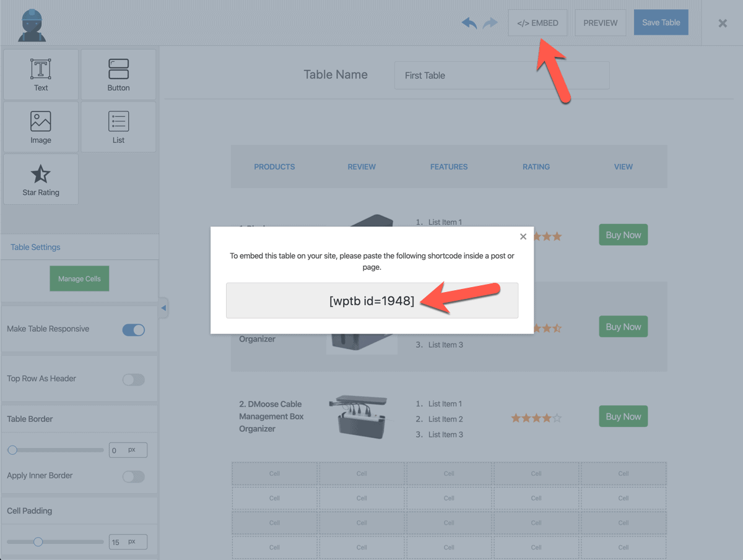
Task: Click the Table Name input field
Action: coord(502,75)
